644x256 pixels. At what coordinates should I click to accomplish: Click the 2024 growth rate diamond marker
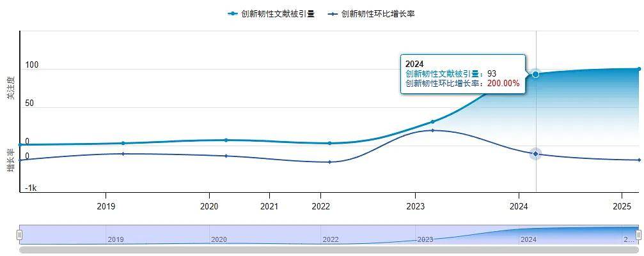click(535, 154)
